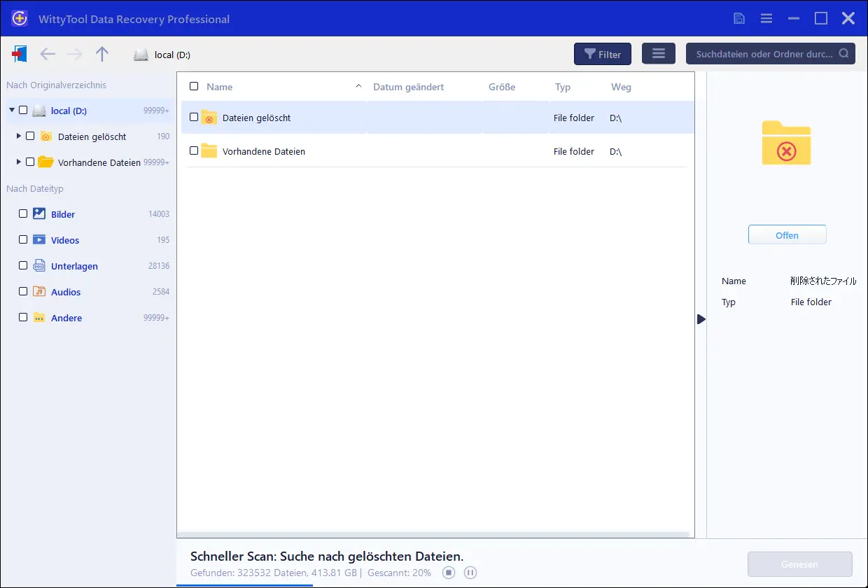Select the Dateien gelöscht row checkbox

click(x=194, y=118)
